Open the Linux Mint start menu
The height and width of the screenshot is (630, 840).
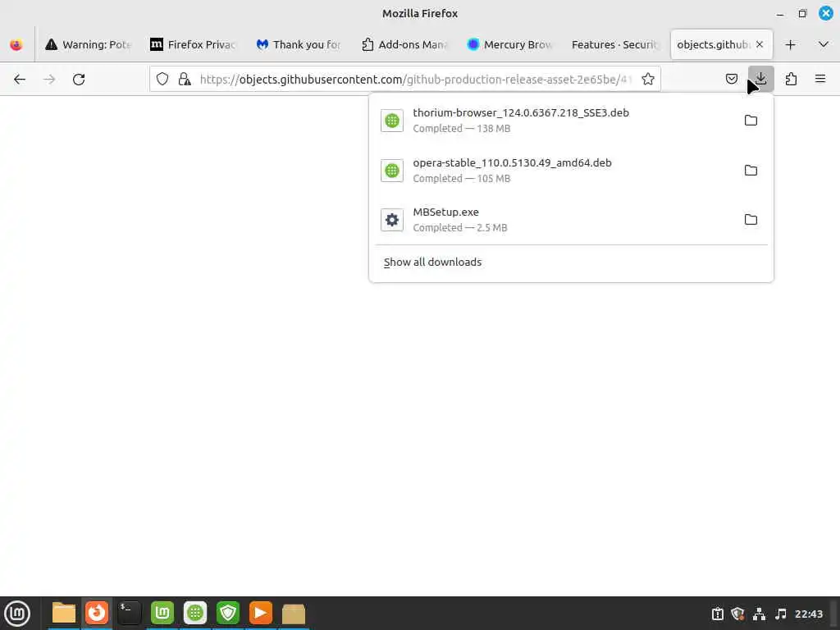tap(17, 613)
